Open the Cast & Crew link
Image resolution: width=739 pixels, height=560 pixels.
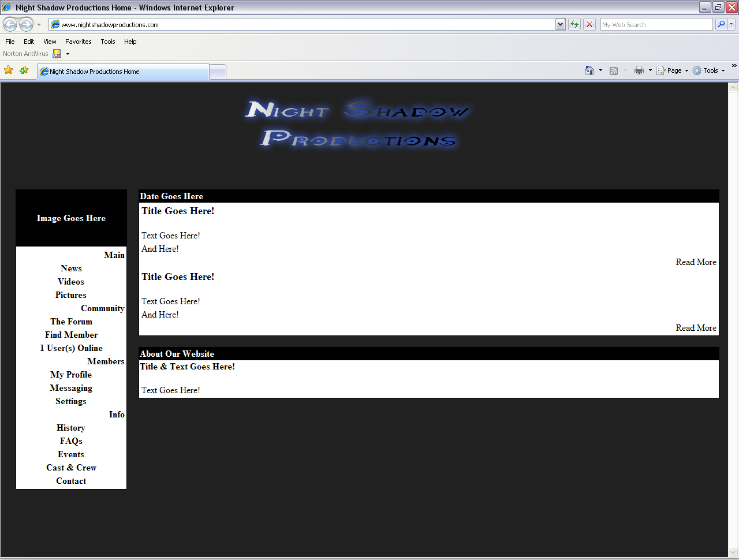pyautogui.click(x=71, y=468)
